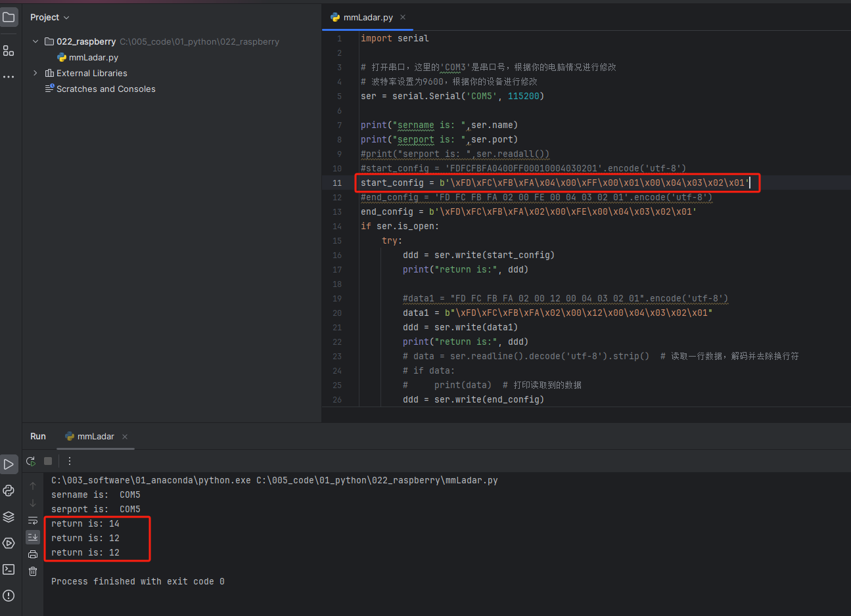This screenshot has width=851, height=616.
Task: Open the Project view dropdown
Action: (x=50, y=17)
